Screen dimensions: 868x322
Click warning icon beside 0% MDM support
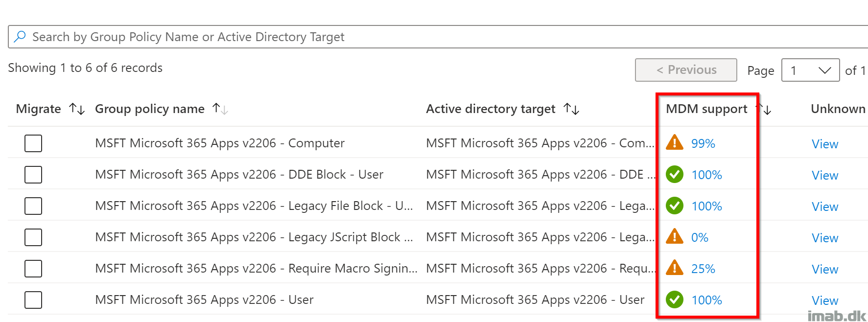click(x=675, y=236)
